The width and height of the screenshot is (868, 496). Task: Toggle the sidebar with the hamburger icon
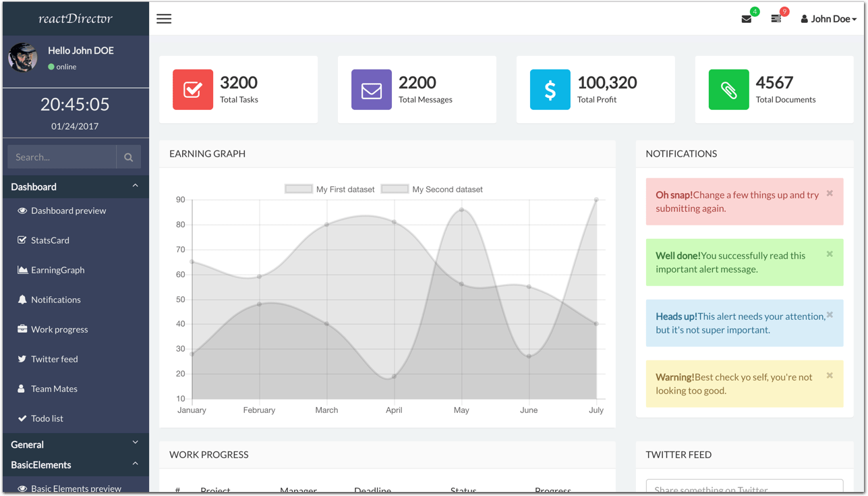tap(164, 19)
